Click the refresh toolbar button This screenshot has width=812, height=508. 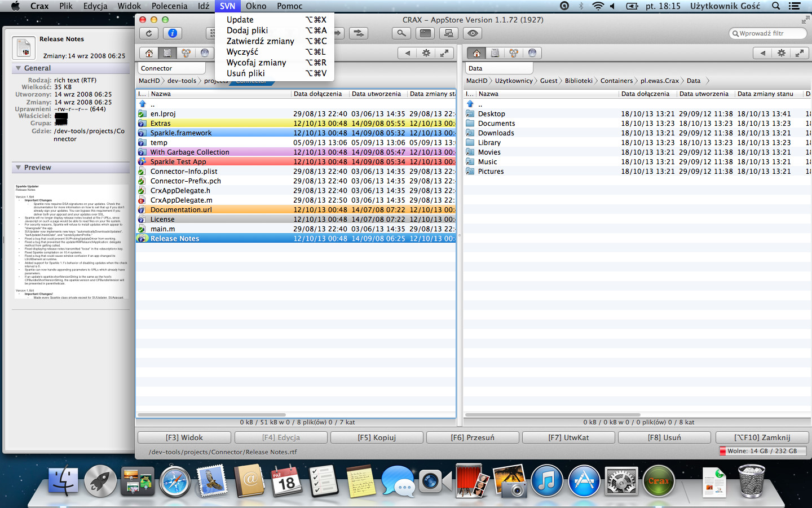point(149,33)
